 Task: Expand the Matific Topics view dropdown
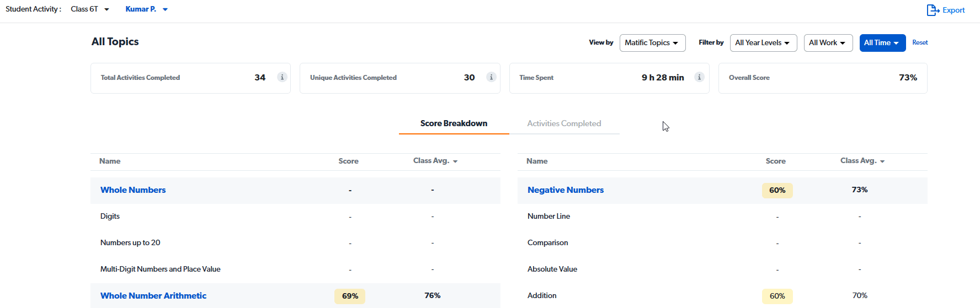pos(652,43)
